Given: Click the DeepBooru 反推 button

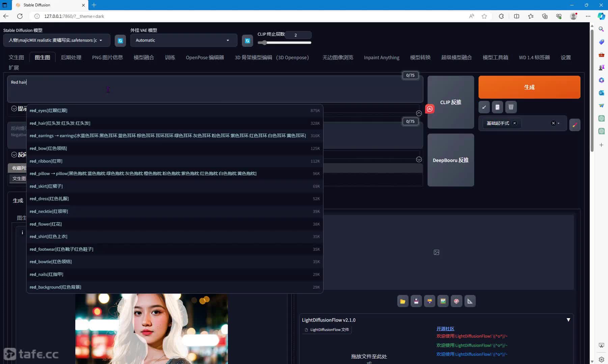Looking at the screenshot, I should coord(451,160).
